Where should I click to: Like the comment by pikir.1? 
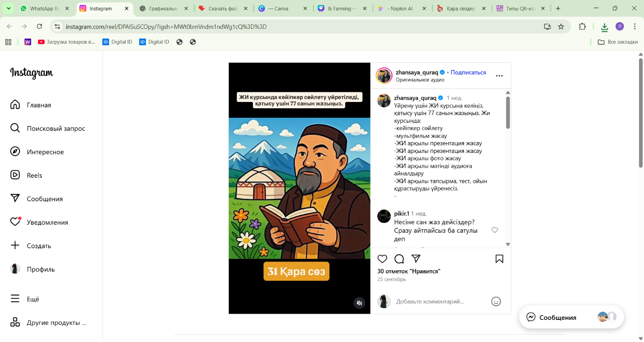pos(495,230)
